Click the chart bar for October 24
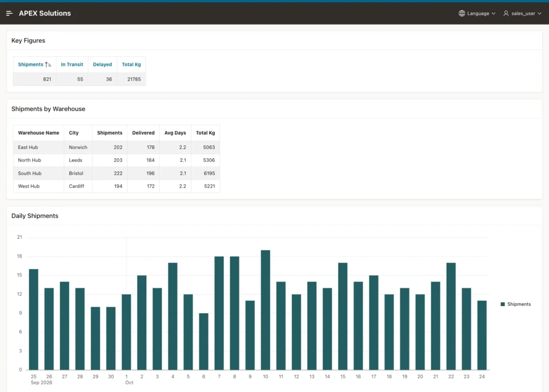 pyautogui.click(x=482, y=335)
